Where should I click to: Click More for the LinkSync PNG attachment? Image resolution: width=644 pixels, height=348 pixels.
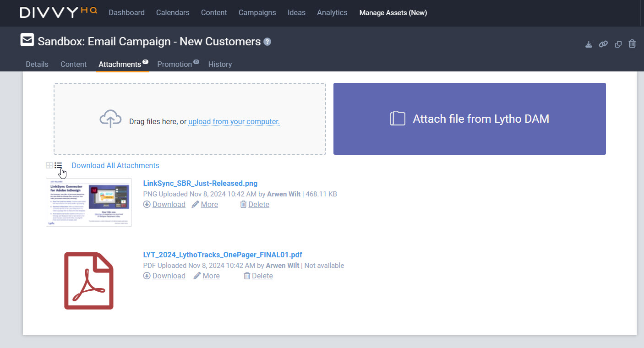pos(205,204)
